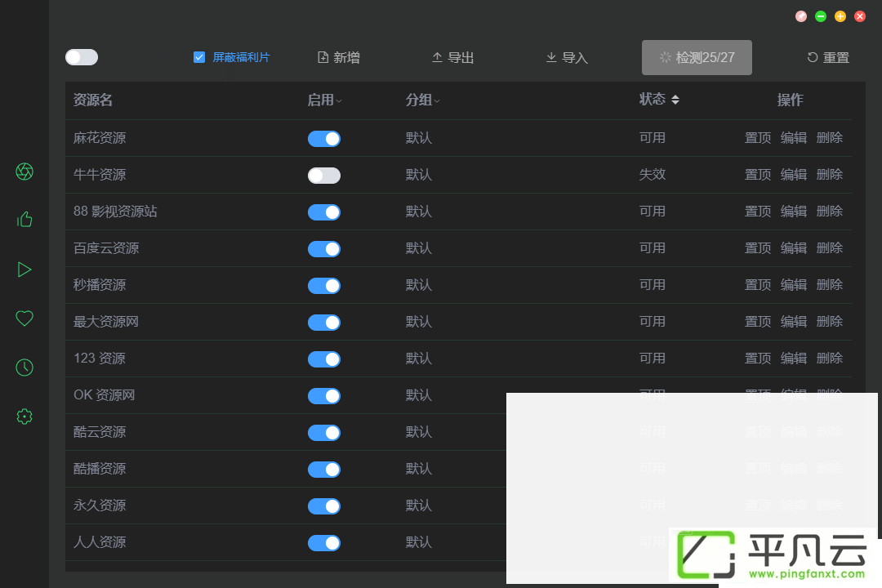Open the thumbs-up recommendations icon
The width and height of the screenshot is (882, 588).
[24, 219]
